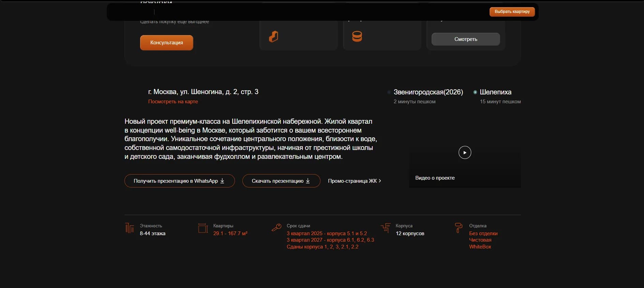The width and height of the screenshot is (644, 288).
Task: Click the line 3 квартал 2027 - корпуса 6.1, 6.2, 6.3
Action: click(330, 240)
